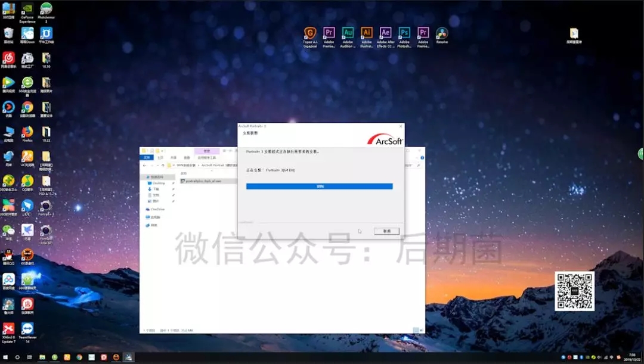Screen dimensions: 644x364
Task: Launch Adobe Audition from desktop
Action: pyautogui.click(x=348, y=33)
